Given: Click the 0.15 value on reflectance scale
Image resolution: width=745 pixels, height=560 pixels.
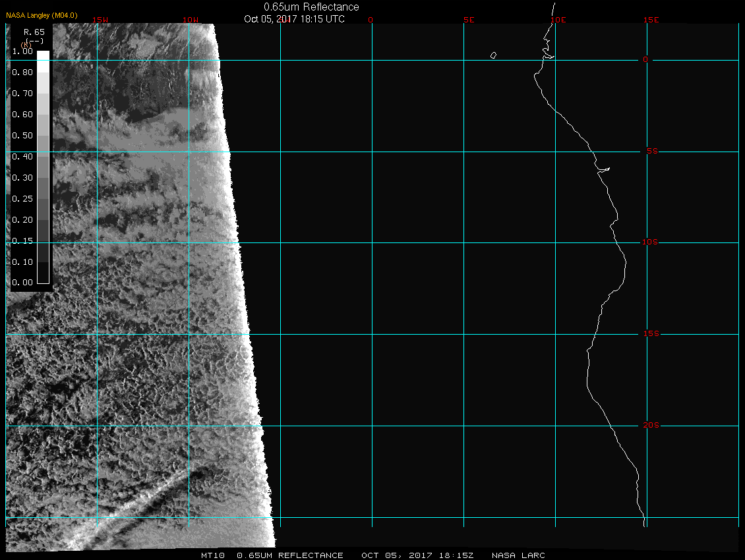Looking at the screenshot, I should (x=22, y=241).
